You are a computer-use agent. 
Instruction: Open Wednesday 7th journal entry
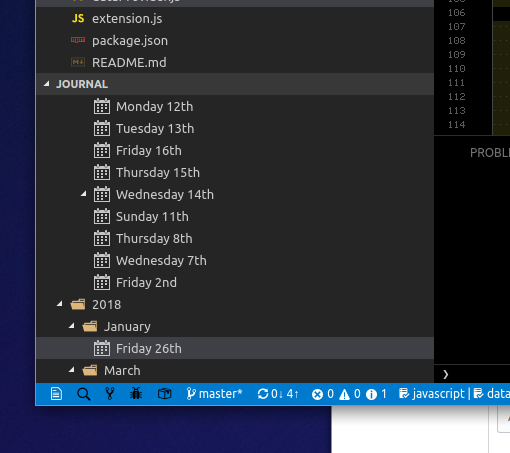click(235, 261)
